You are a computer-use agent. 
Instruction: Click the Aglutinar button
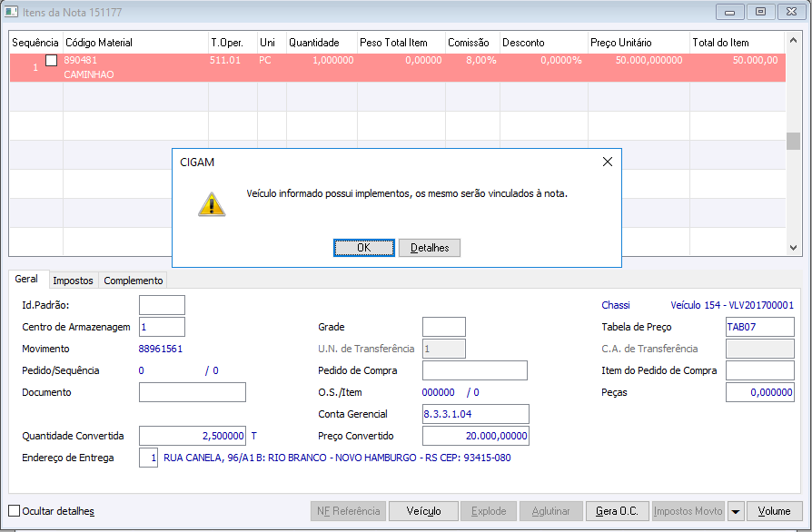pos(551,511)
